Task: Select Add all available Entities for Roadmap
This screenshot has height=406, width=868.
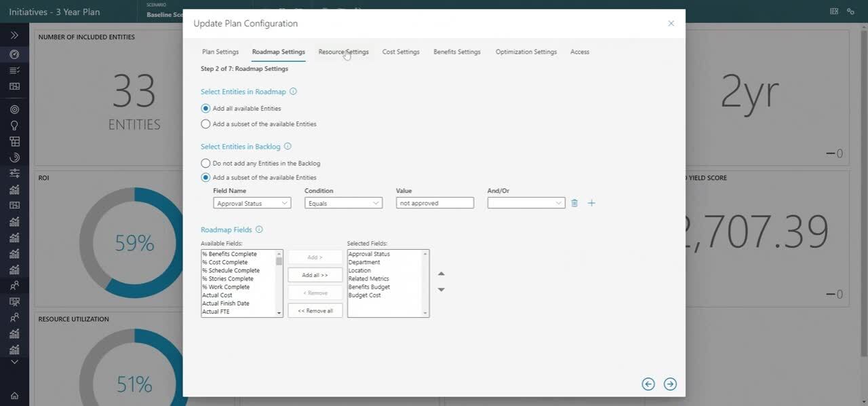Action: 205,109
